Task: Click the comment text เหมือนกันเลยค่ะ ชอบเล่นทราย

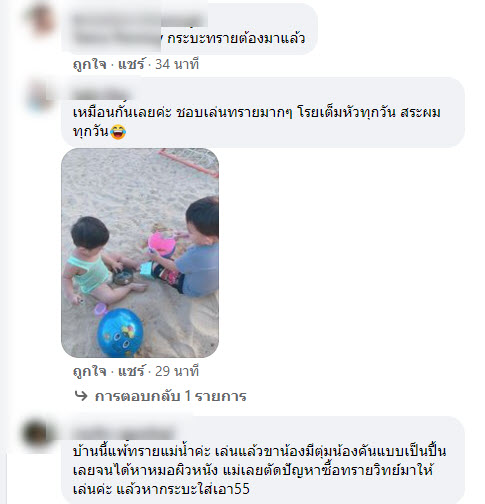Action: pyautogui.click(x=257, y=122)
